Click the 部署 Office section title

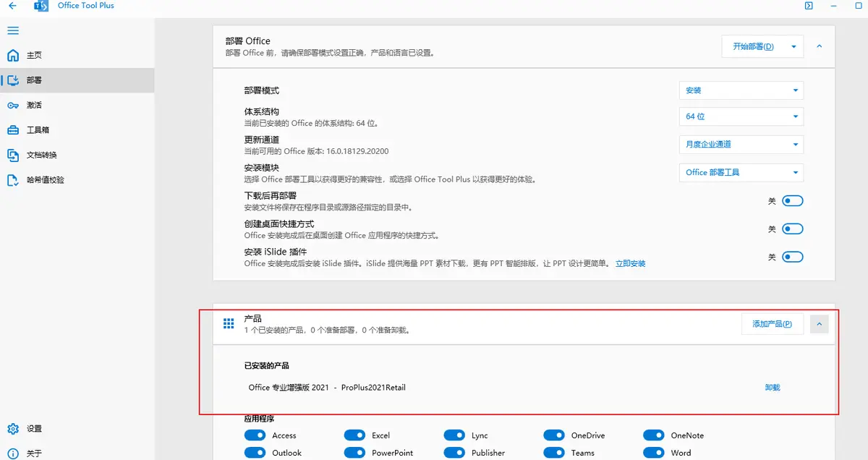pos(248,41)
